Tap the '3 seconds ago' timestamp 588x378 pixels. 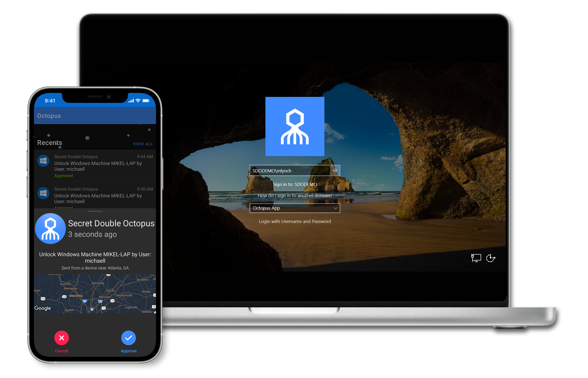(92, 234)
